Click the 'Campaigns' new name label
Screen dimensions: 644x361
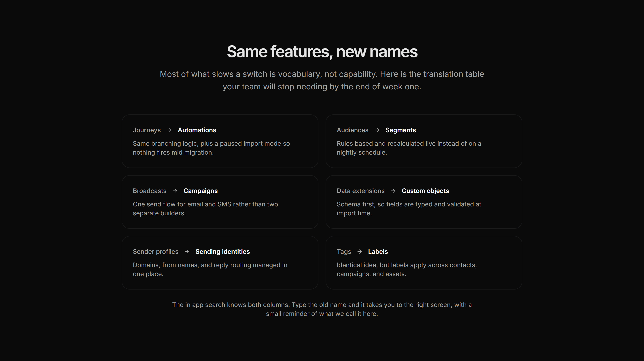coord(201,191)
